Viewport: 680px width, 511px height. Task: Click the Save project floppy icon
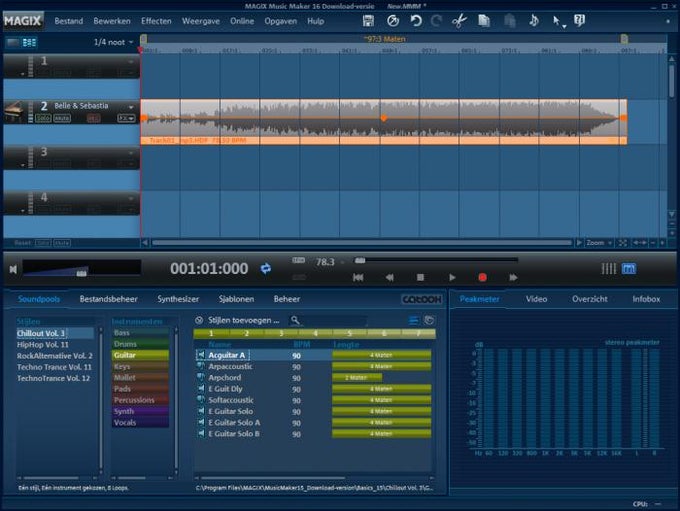click(368, 20)
